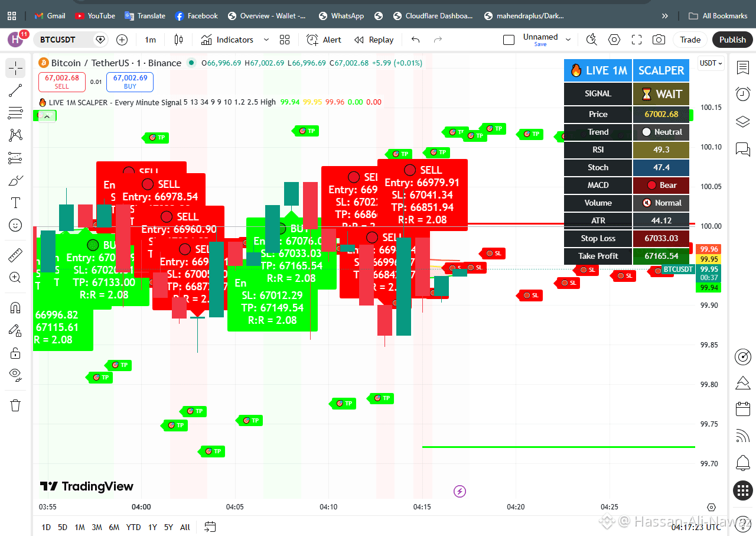Redo the chart action
The height and width of the screenshot is (536, 756).
coord(438,40)
